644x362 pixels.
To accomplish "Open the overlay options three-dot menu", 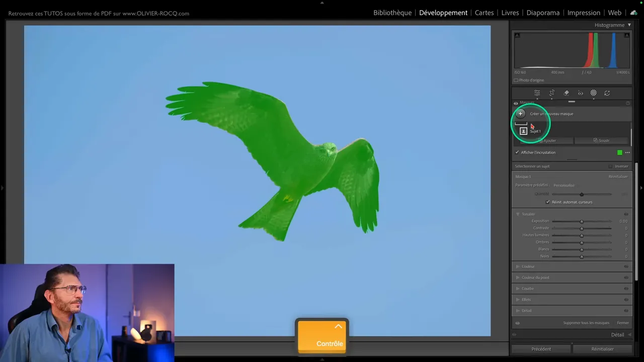I will 627,152.
